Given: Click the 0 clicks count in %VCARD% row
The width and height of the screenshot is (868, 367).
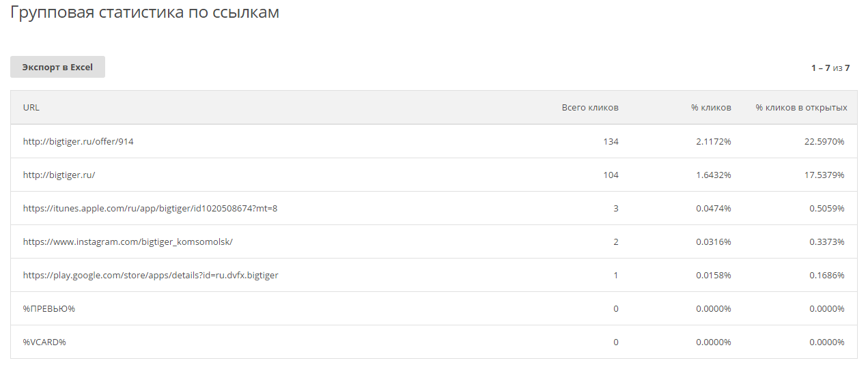Looking at the screenshot, I should [x=615, y=342].
